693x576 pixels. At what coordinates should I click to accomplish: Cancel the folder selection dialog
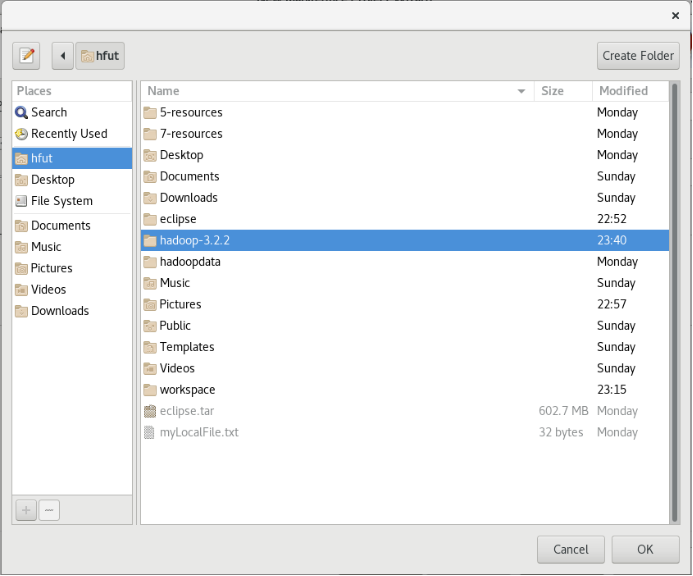coord(571,549)
